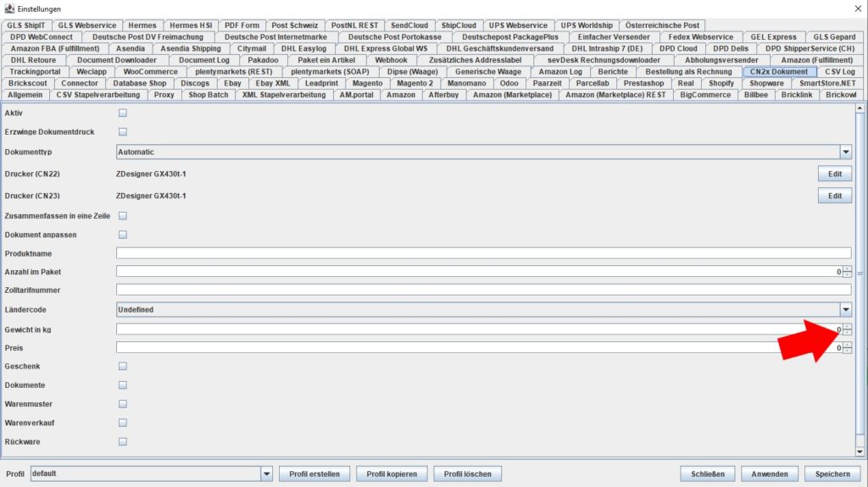Click Profil erstellen button
Screen dimensions: 868x487
314,473
